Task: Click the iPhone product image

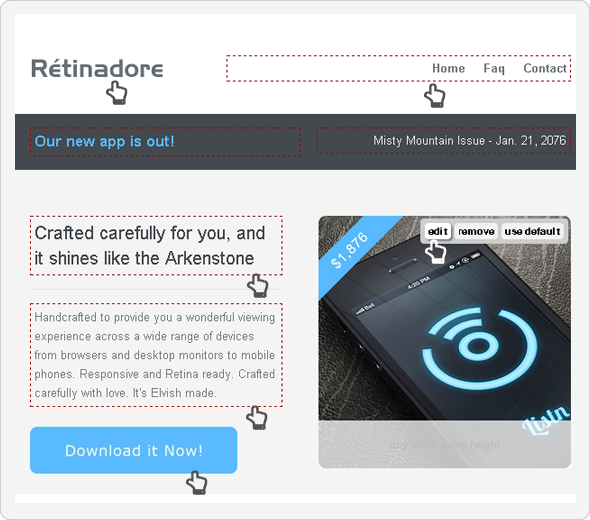Action: tap(444, 342)
